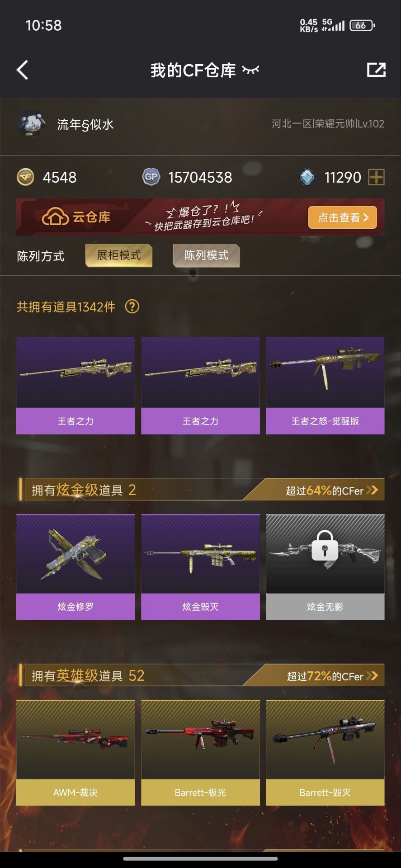Switch to 展柜模式 display mode
This screenshot has width=401, height=868.
pyautogui.click(x=119, y=255)
